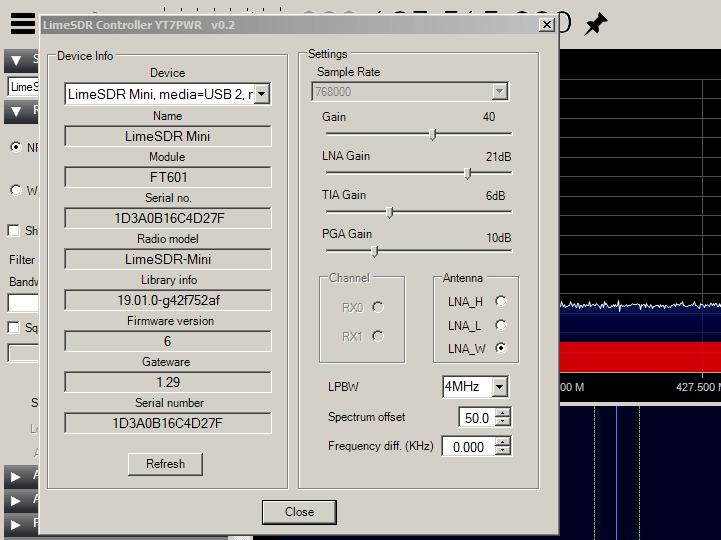Image resolution: width=721 pixels, height=540 pixels.
Task: Open the Device dropdown list
Action: point(261,94)
